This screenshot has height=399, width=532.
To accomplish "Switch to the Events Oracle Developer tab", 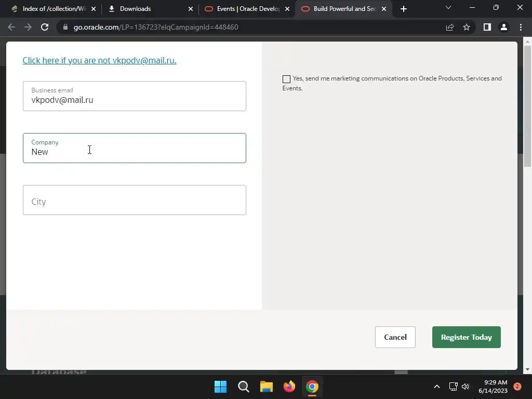I will 246,9.
